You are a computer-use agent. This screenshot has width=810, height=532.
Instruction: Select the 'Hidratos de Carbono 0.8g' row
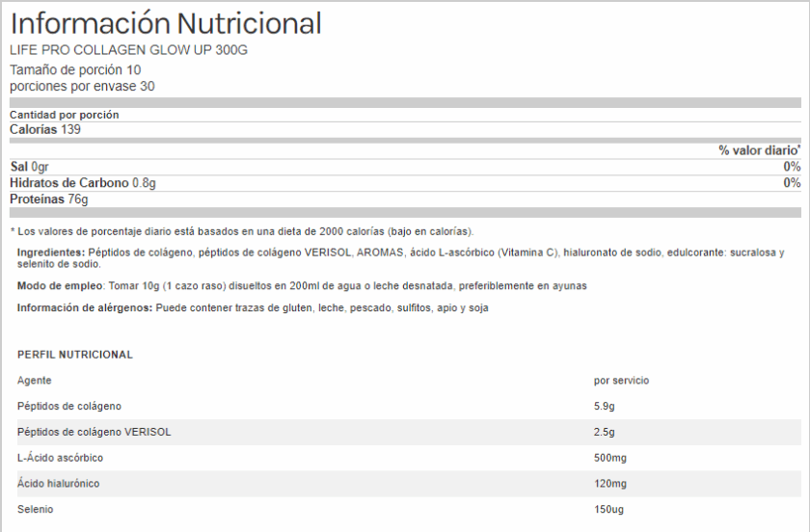click(83, 183)
